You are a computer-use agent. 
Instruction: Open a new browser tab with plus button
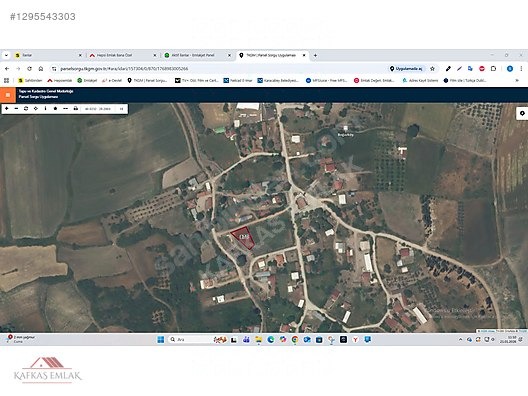pos(315,55)
